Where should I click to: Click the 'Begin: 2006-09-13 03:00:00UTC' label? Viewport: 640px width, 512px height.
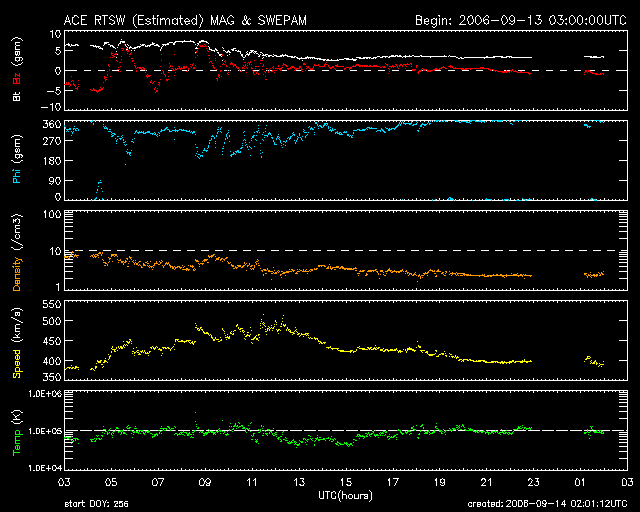pos(521,20)
